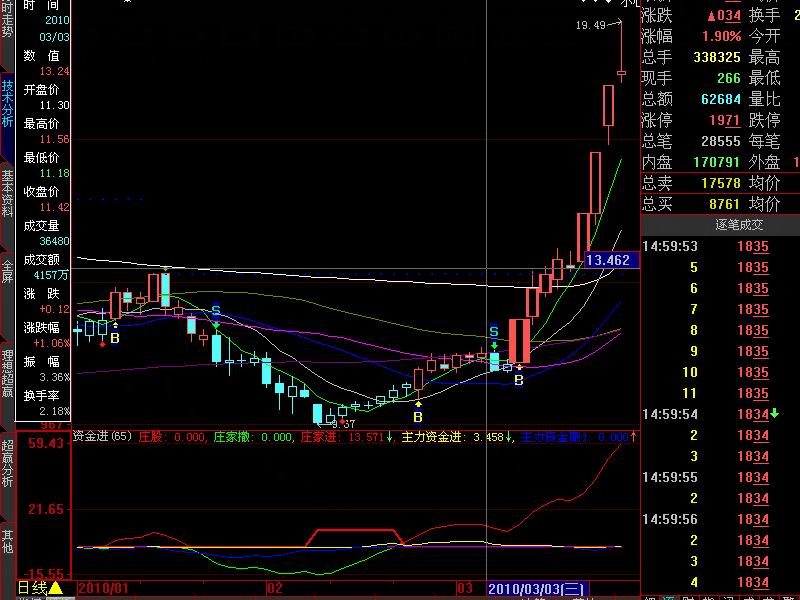Viewport: 800px width, 600px height.
Task: Click the red diamond marker near the 9.57 low
Action: pos(342,421)
